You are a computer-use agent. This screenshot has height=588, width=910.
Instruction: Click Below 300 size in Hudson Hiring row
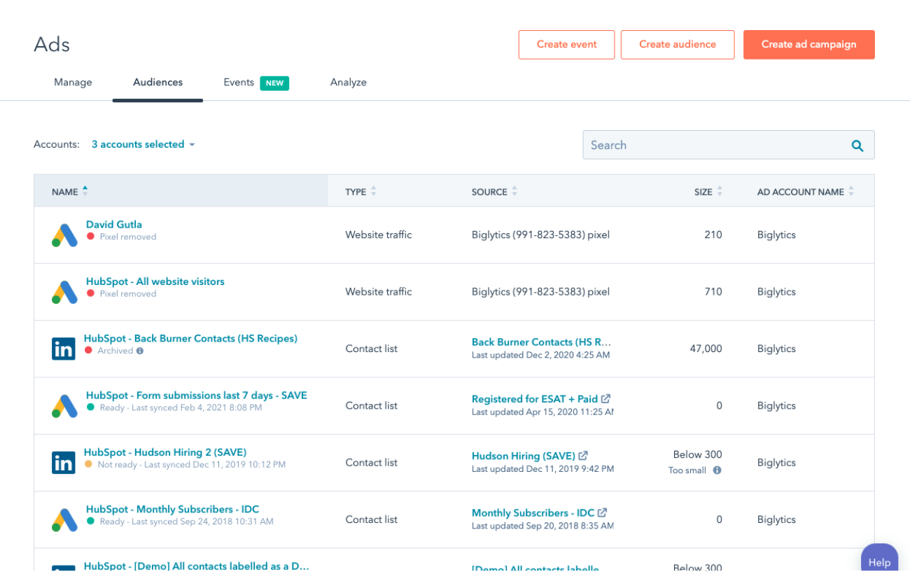coord(697,454)
